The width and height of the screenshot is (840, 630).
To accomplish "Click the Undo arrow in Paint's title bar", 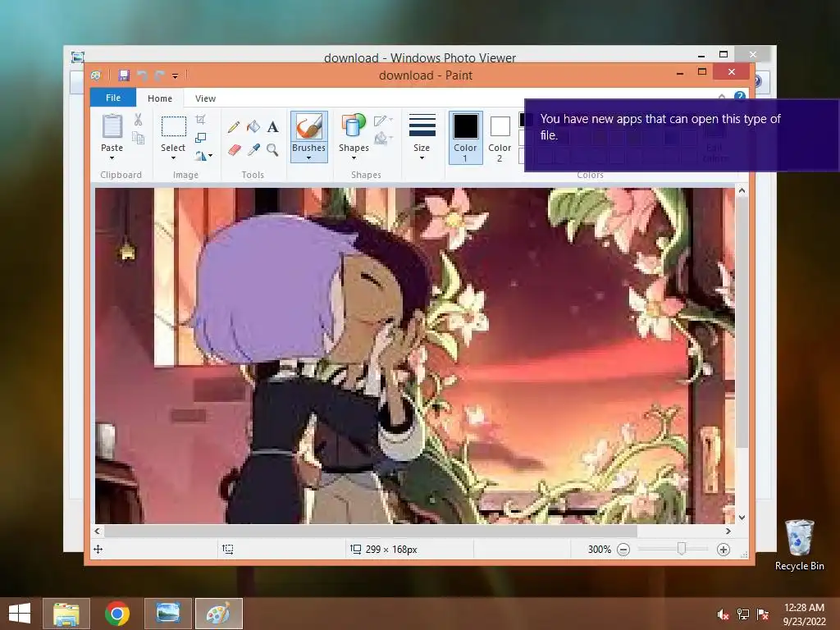I will click(143, 75).
